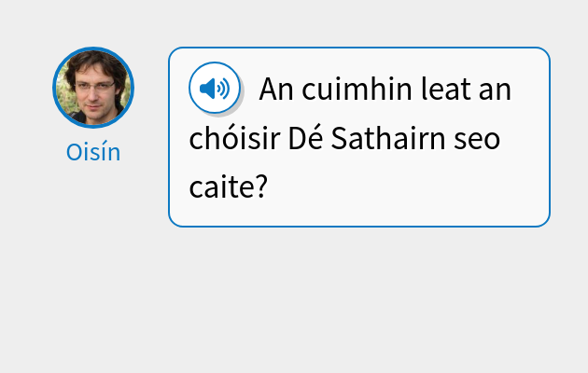This screenshot has height=373, width=588.
Task: Select the name label Oisín
Action: click(x=93, y=152)
